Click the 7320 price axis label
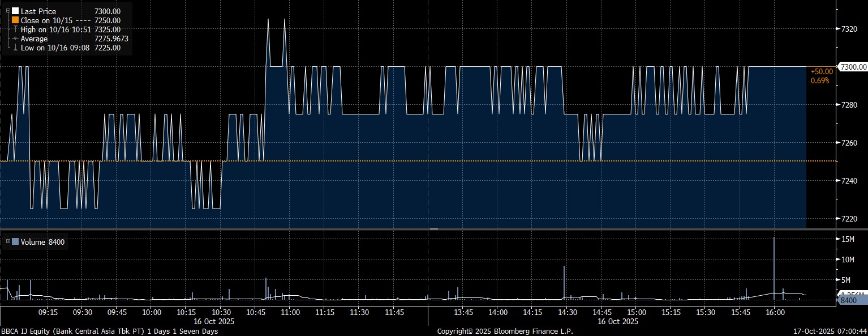The height and width of the screenshot is (336, 868). (850, 29)
